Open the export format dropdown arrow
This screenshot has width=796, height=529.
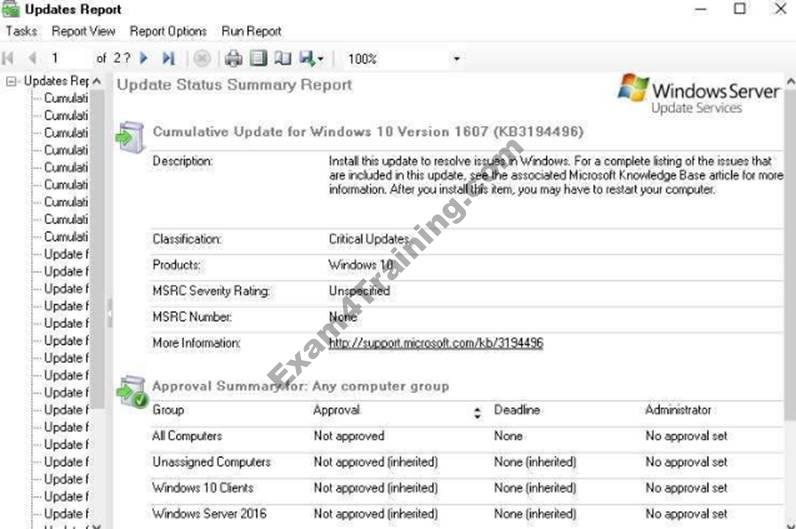pos(320,59)
